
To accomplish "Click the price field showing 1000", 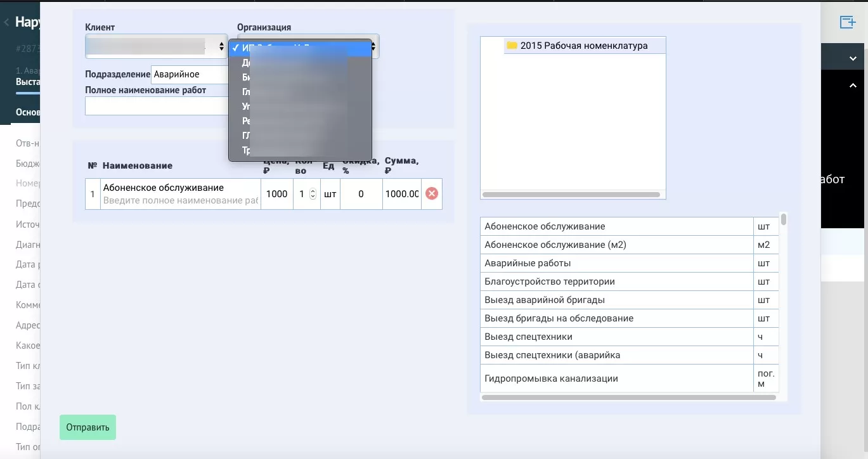I will click(276, 194).
